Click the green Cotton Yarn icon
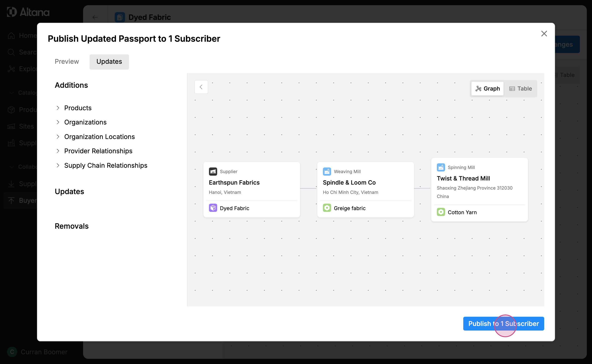This screenshot has height=364, width=592. [x=441, y=212]
